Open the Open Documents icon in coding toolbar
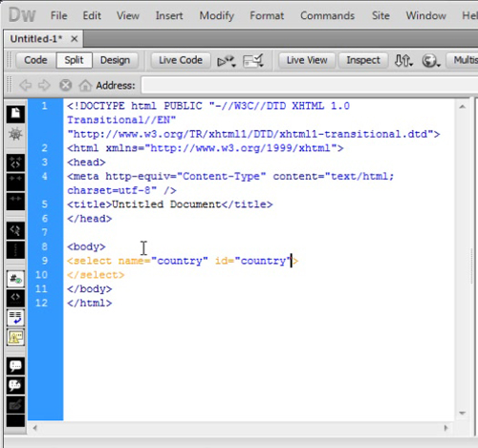478x448 pixels. (15, 114)
